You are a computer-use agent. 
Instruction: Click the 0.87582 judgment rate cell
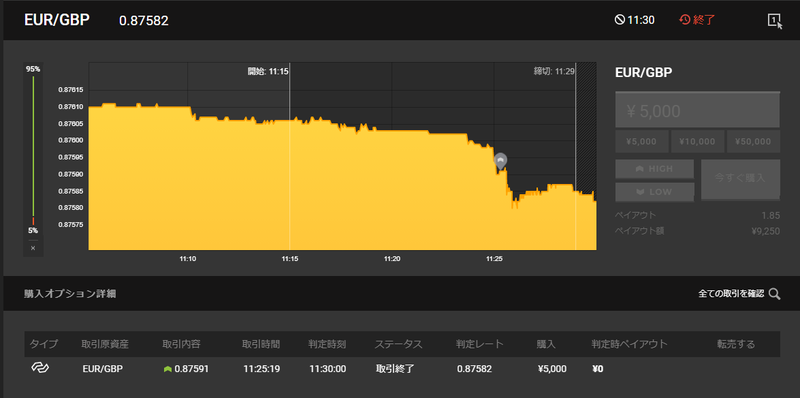coord(474,368)
